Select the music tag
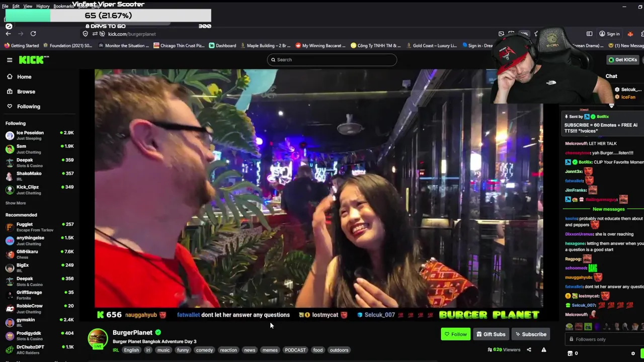The image size is (644, 362). click(x=164, y=350)
